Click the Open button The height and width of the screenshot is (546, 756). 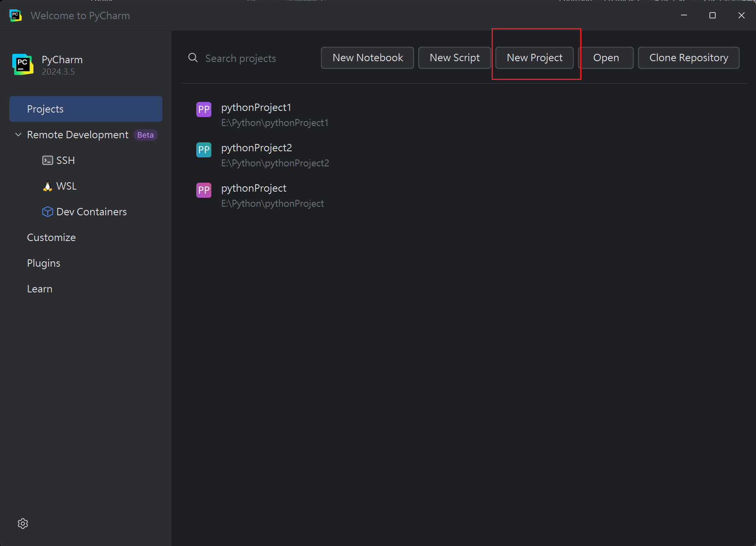[x=606, y=58]
